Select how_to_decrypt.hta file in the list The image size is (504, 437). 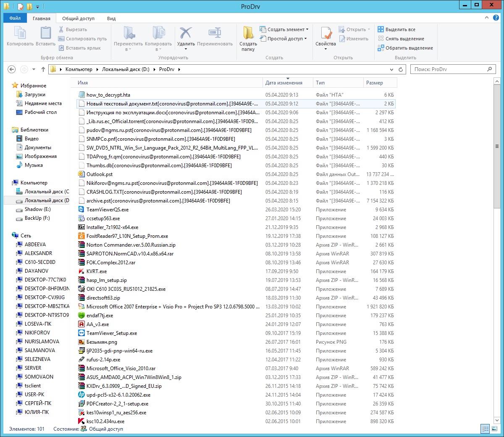coord(108,95)
